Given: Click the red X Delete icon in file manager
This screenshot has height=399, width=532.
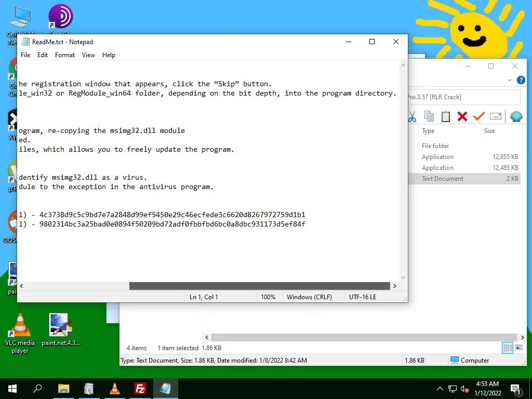Looking at the screenshot, I should [462, 116].
